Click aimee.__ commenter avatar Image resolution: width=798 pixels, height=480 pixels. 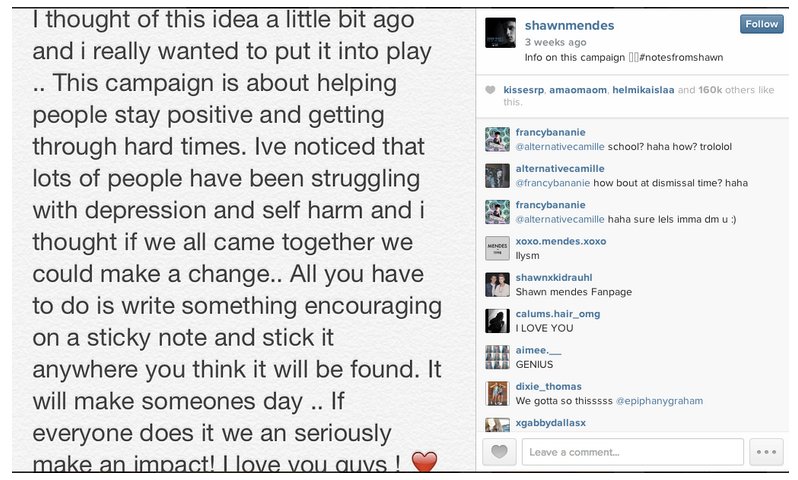497,357
